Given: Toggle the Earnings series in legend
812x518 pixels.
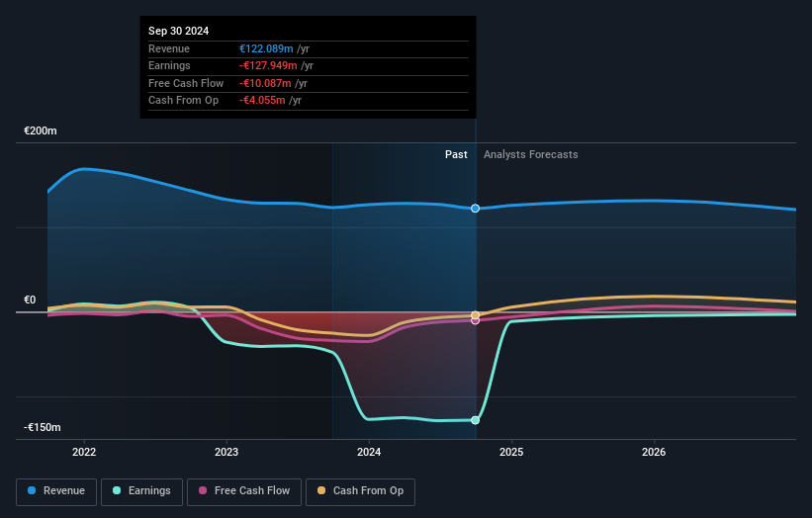Looking at the screenshot, I should (141, 491).
